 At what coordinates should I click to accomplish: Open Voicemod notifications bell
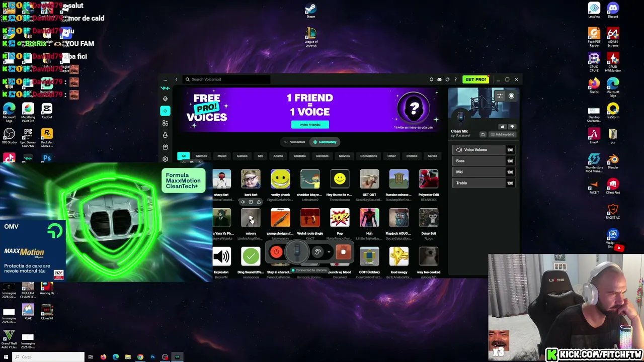(x=431, y=79)
